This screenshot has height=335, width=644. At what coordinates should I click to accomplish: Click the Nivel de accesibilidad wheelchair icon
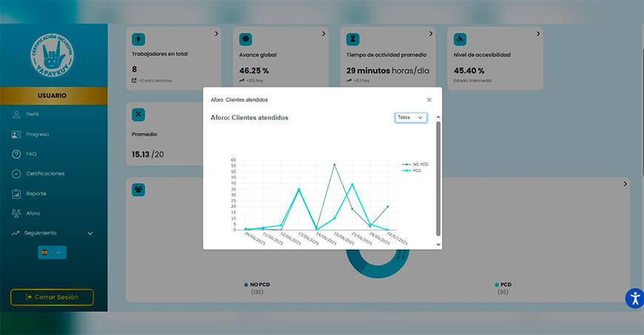[x=460, y=39]
